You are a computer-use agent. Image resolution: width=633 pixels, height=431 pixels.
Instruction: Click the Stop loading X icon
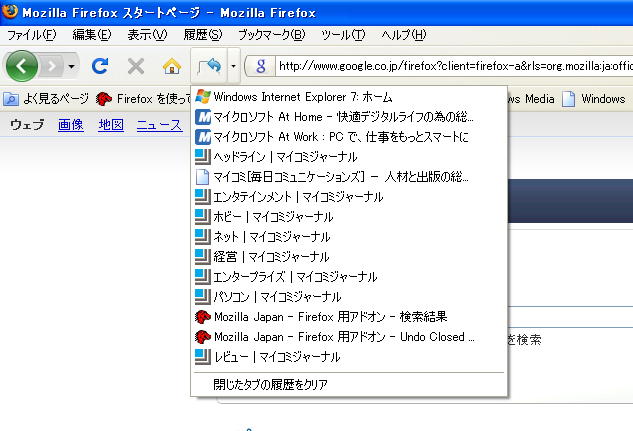(136, 66)
